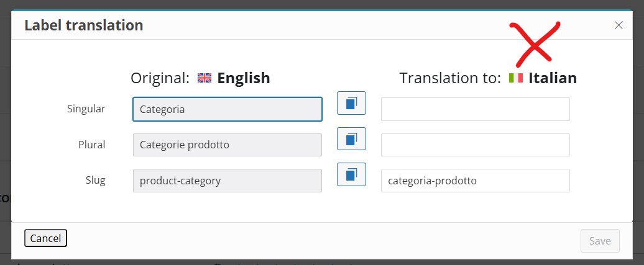Click the UK flag icon
Viewport: 644px width, 265px height.
pyautogui.click(x=205, y=78)
